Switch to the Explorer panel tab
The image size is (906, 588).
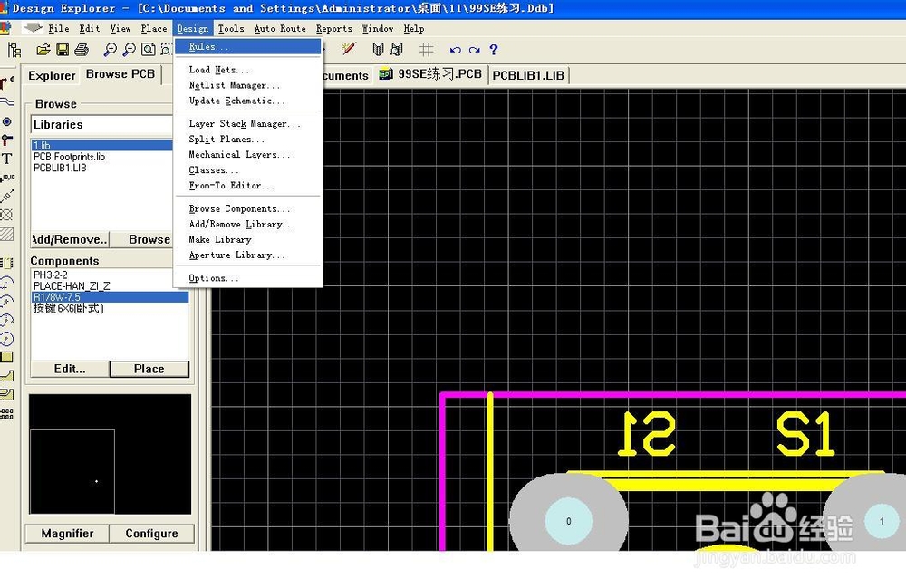point(52,76)
